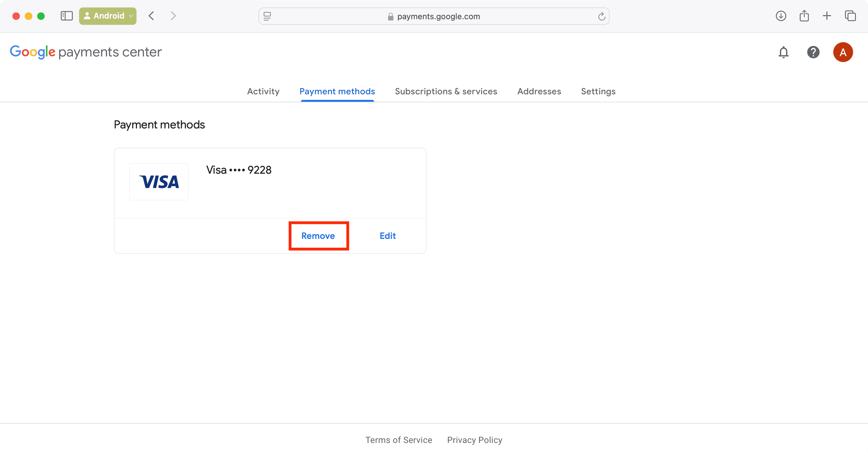
Task: Click the browser share/upload icon
Action: [x=804, y=16]
